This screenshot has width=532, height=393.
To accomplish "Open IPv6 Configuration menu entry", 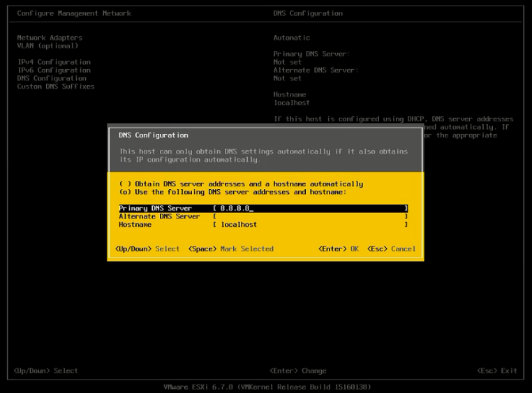I will 54,71.
